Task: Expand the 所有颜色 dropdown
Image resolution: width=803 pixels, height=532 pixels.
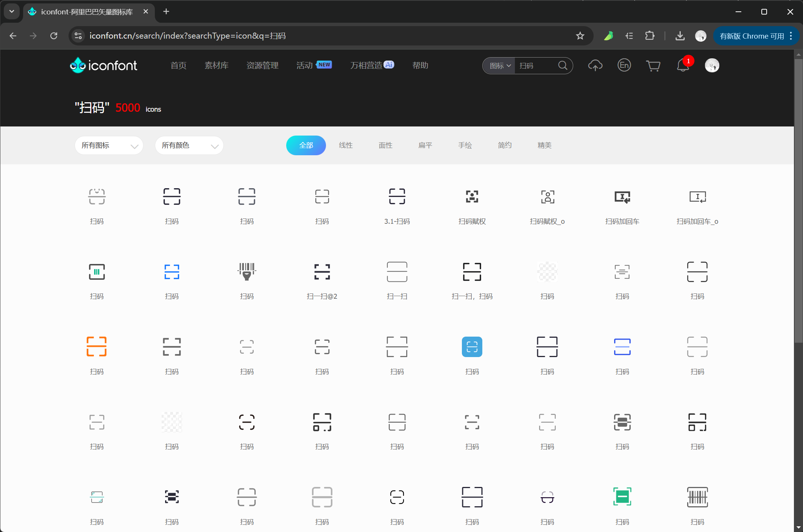Action: coord(189,145)
